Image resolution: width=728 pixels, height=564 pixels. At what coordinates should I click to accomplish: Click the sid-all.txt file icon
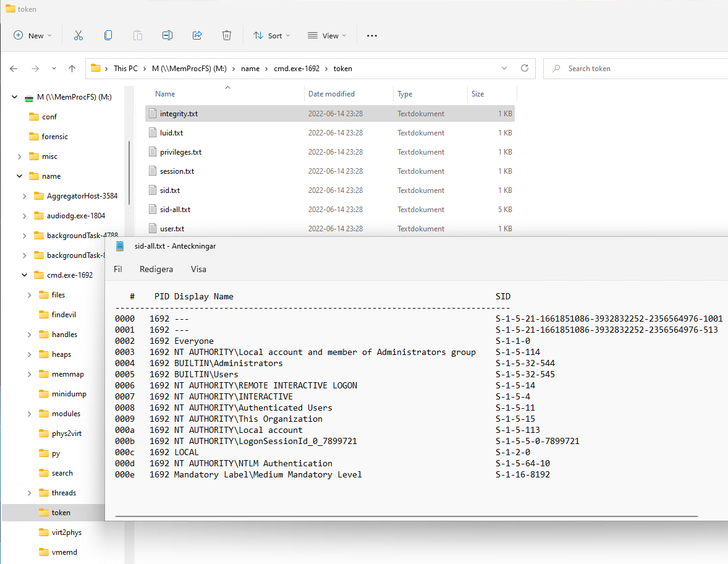[152, 210]
